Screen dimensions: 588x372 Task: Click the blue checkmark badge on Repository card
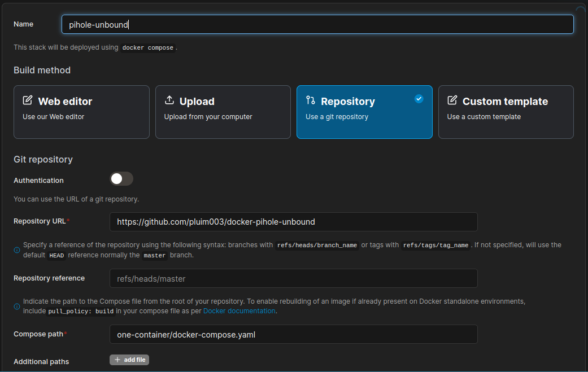[x=419, y=98]
